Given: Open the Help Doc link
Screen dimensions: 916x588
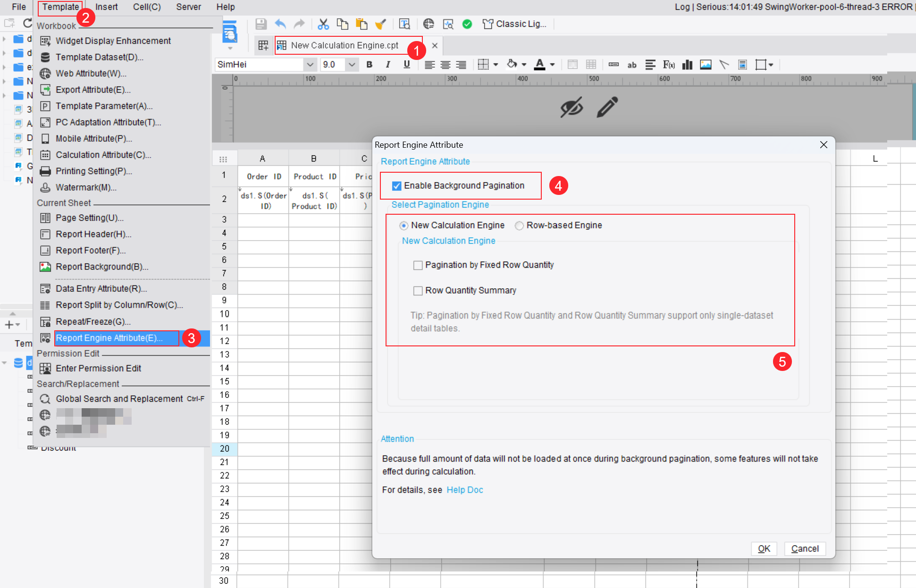Looking at the screenshot, I should 465,490.
